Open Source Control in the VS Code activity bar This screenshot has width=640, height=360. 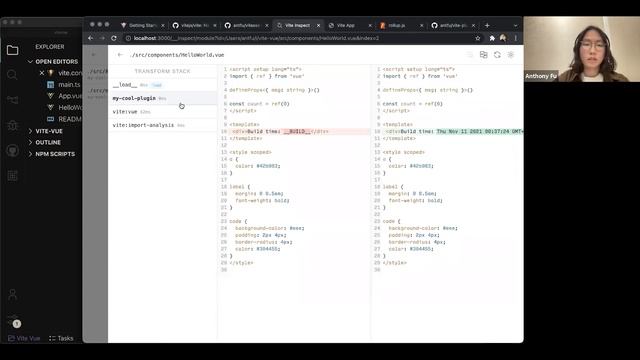pyautogui.click(x=12, y=100)
